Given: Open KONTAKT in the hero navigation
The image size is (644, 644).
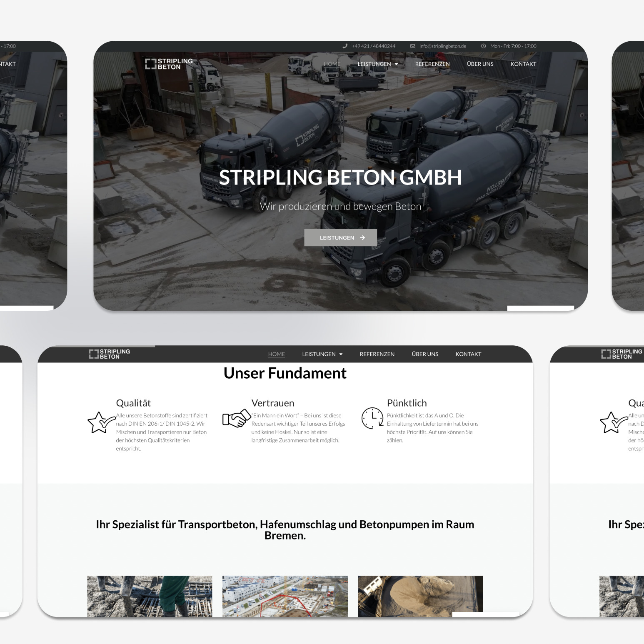Looking at the screenshot, I should 523,64.
